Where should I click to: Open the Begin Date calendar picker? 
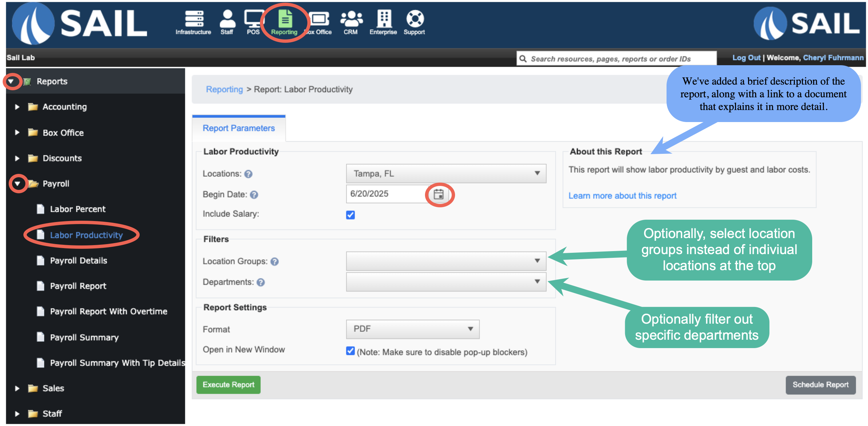pyautogui.click(x=438, y=194)
